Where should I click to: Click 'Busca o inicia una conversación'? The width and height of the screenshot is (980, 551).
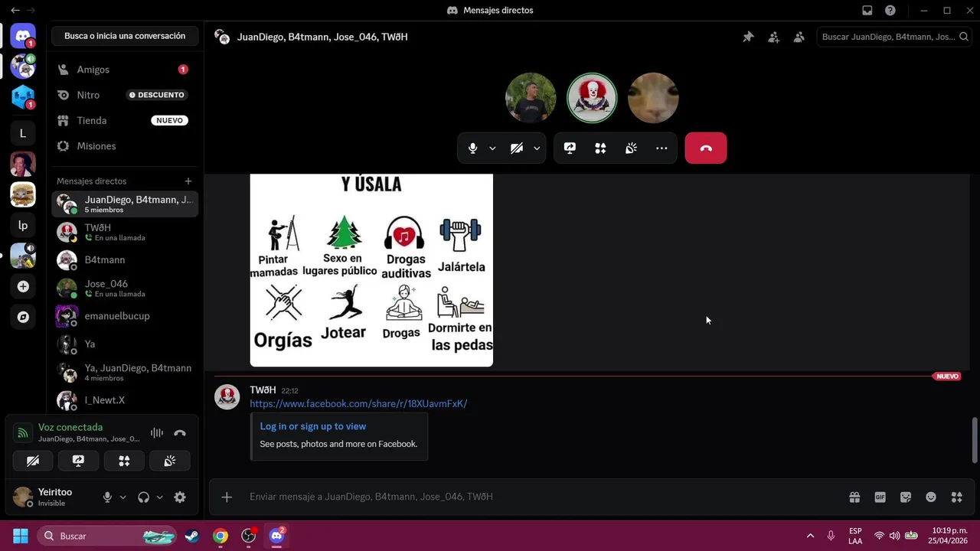pyautogui.click(x=125, y=36)
